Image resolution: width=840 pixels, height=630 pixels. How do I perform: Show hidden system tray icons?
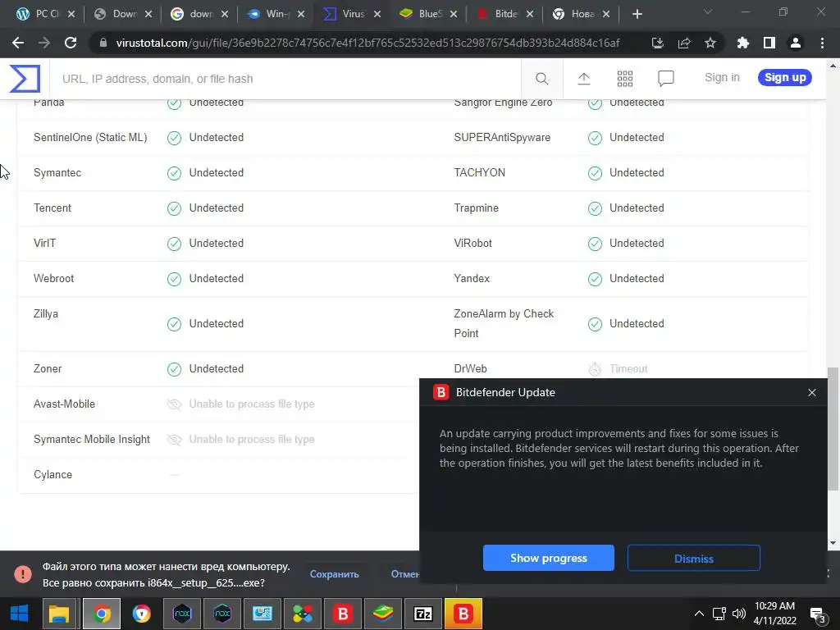[x=699, y=614]
